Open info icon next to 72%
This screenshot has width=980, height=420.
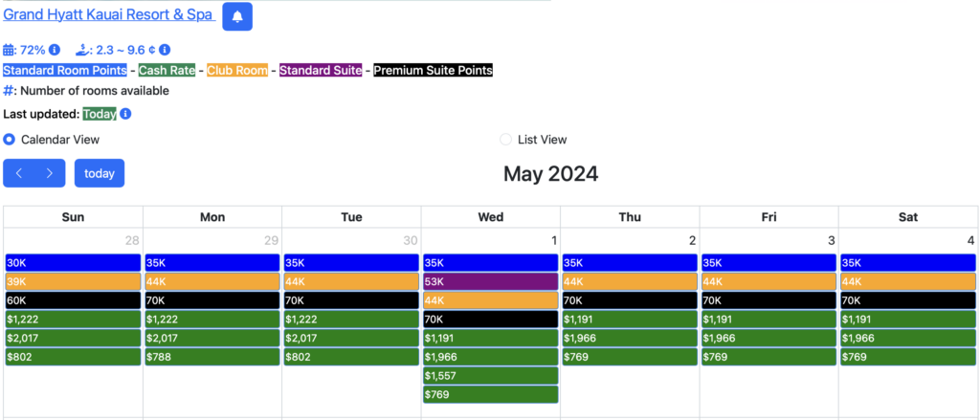55,50
